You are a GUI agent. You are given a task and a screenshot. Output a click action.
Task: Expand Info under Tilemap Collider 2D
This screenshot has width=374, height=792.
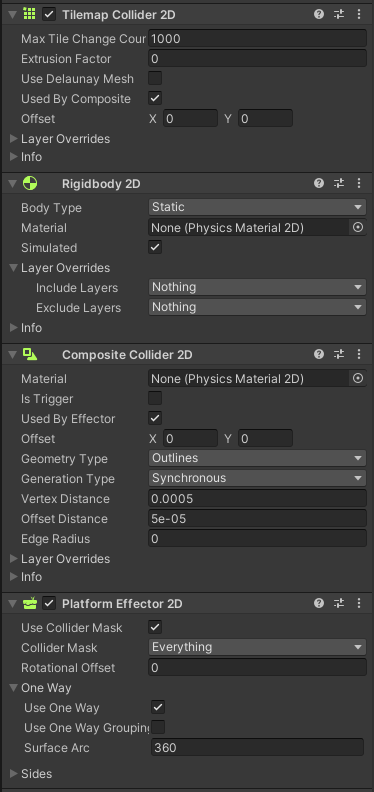pyautogui.click(x=14, y=157)
